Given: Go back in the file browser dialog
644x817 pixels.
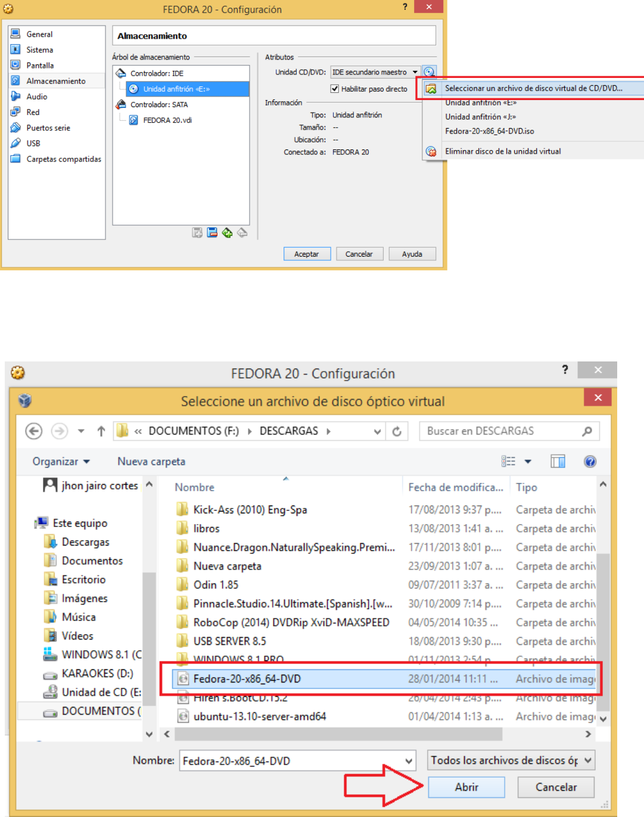Looking at the screenshot, I should tap(34, 431).
